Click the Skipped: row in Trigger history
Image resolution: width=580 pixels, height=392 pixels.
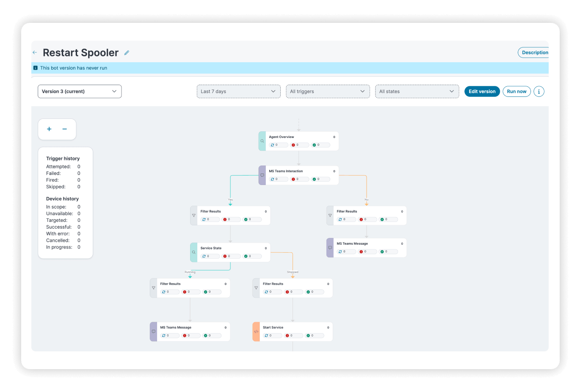[x=63, y=187]
